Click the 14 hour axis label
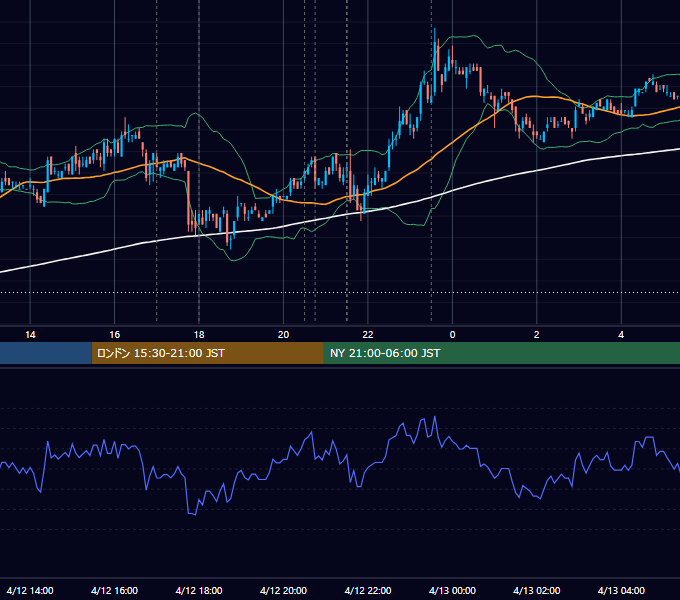This screenshot has width=680, height=600. [x=30, y=335]
